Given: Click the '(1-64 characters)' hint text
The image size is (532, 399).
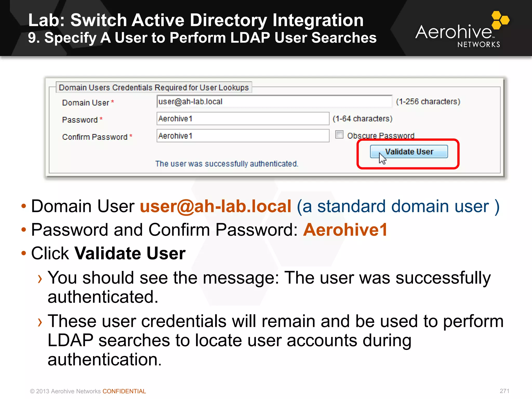Looking at the screenshot, I should (x=363, y=118).
